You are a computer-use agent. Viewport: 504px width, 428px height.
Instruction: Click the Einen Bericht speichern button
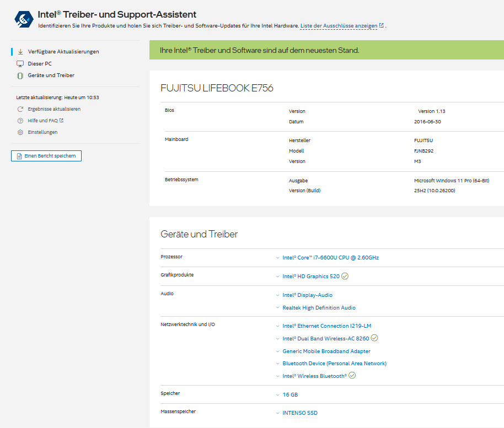click(46, 156)
